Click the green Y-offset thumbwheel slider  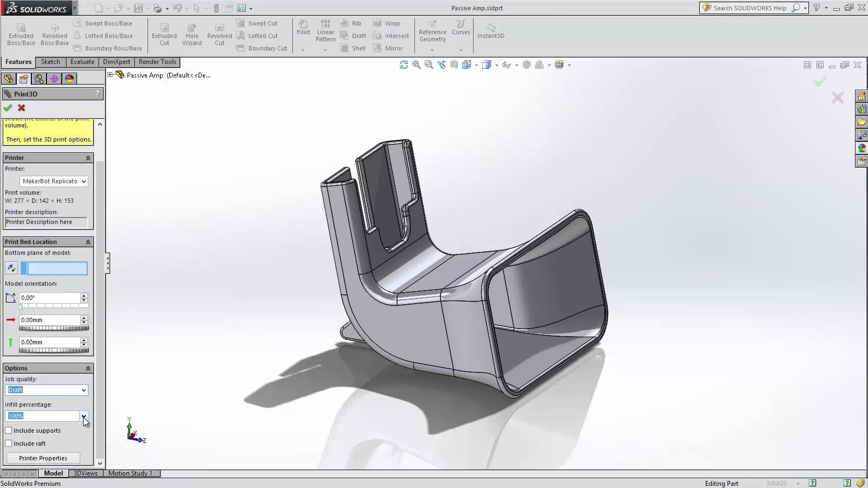53,350
